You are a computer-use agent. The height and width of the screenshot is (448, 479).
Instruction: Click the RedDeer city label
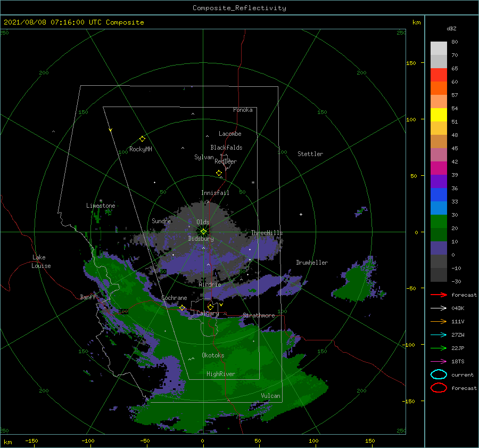point(226,161)
